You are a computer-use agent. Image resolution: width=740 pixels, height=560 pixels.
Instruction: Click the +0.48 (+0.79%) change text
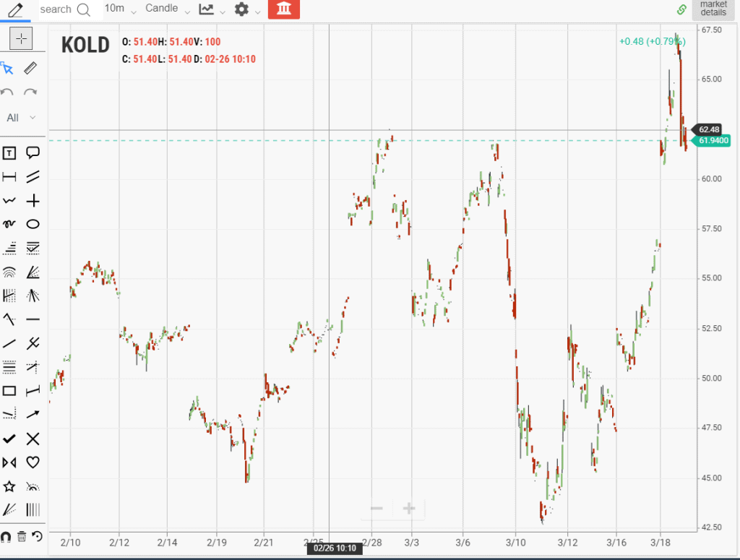(653, 41)
